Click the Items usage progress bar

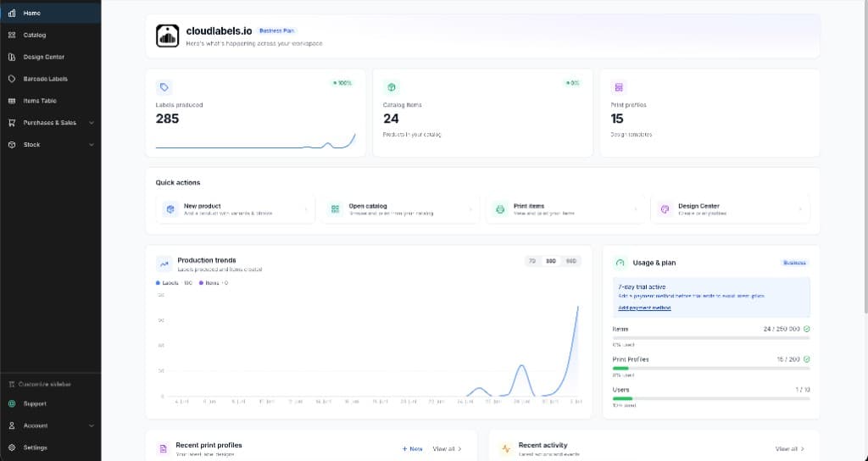click(x=711, y=337)
